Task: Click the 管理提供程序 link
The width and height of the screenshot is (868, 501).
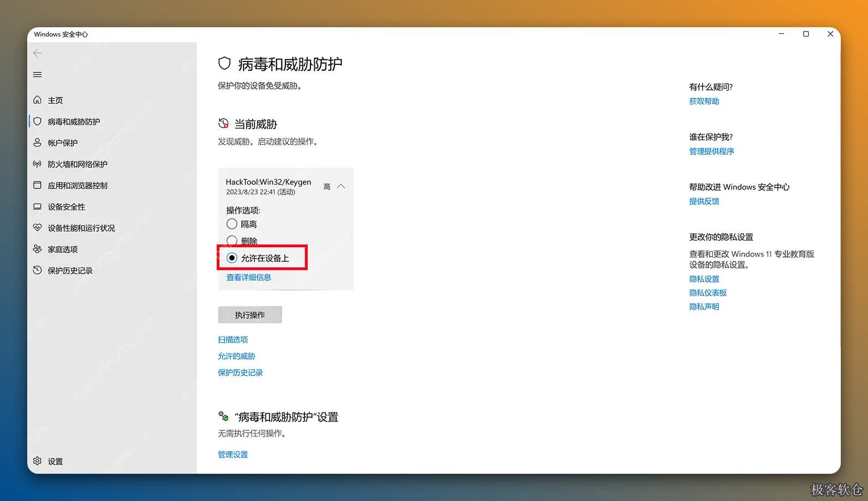Action: (x=712, y=151)
